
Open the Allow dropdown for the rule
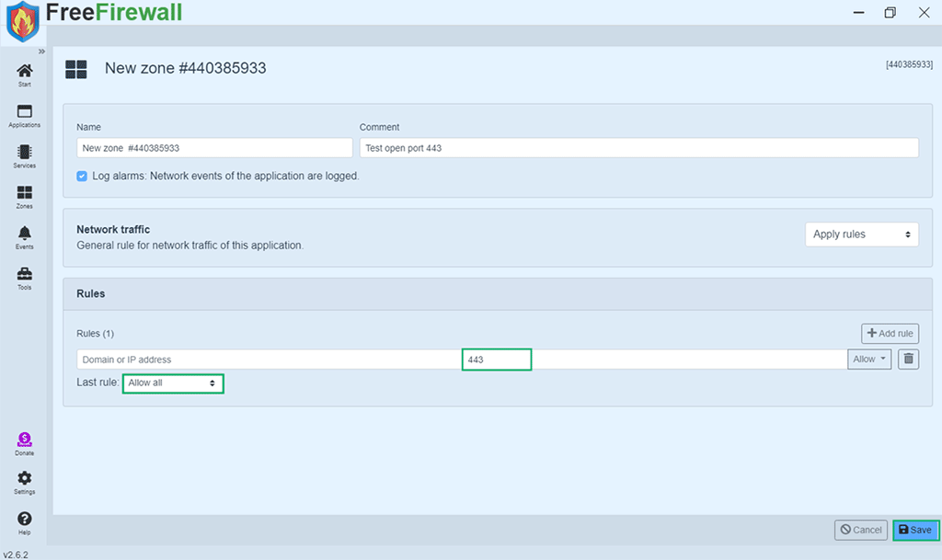pos(868,359)
